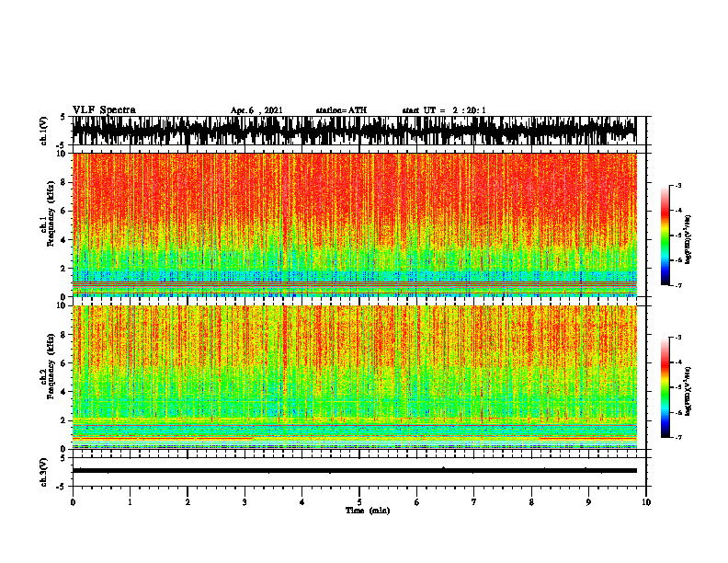The width and height of the screenshot is (728, 563).
Task: Click the ch.2 color bar log(PSD) label
Action: 688,391
